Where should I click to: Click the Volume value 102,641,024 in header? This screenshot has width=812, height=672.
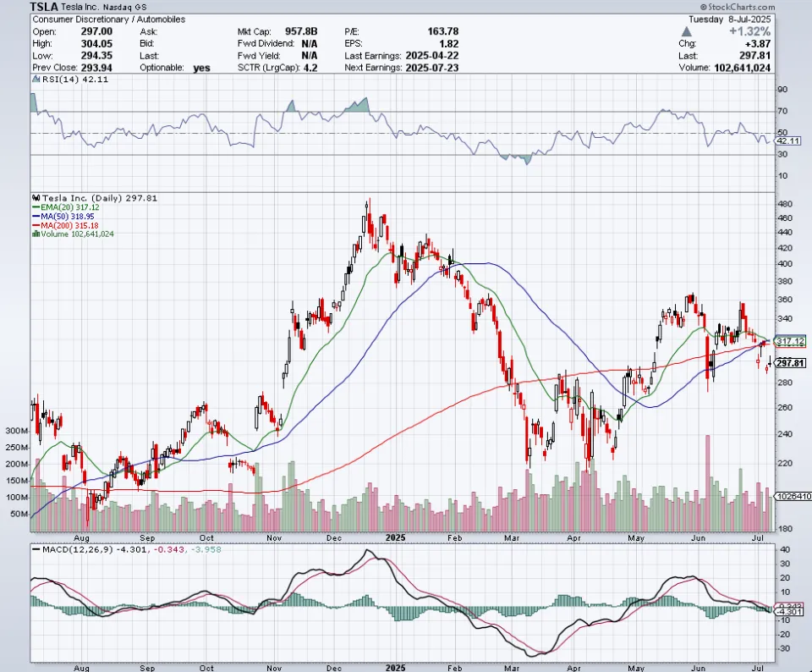(x=742, y=68)
